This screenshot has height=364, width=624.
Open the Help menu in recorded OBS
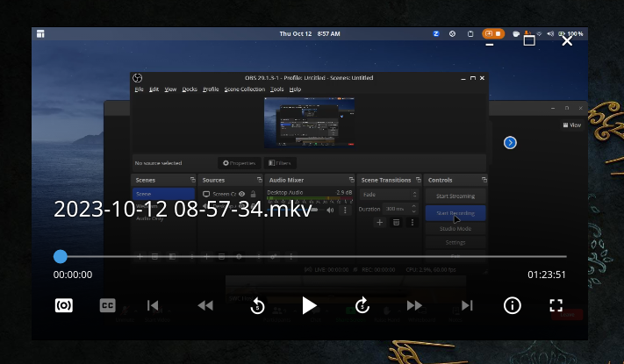click(295, 89)
